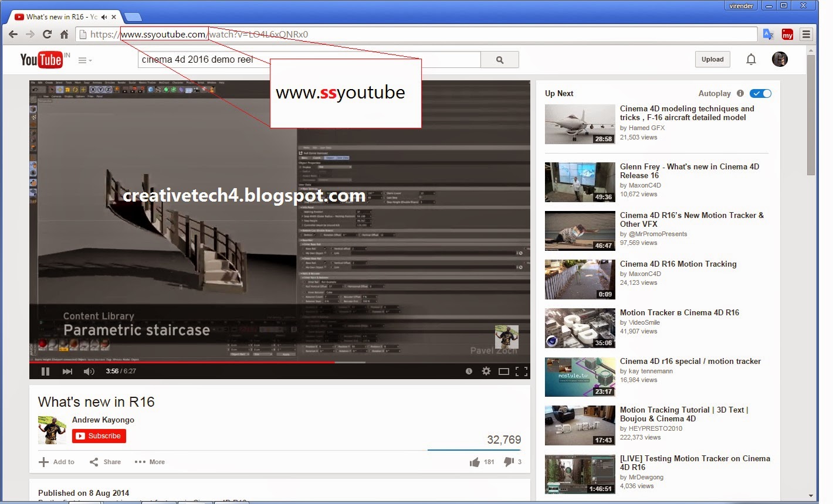Open '[LIVE] Testing Motion Tracker' video

click(x=695, y=463)
